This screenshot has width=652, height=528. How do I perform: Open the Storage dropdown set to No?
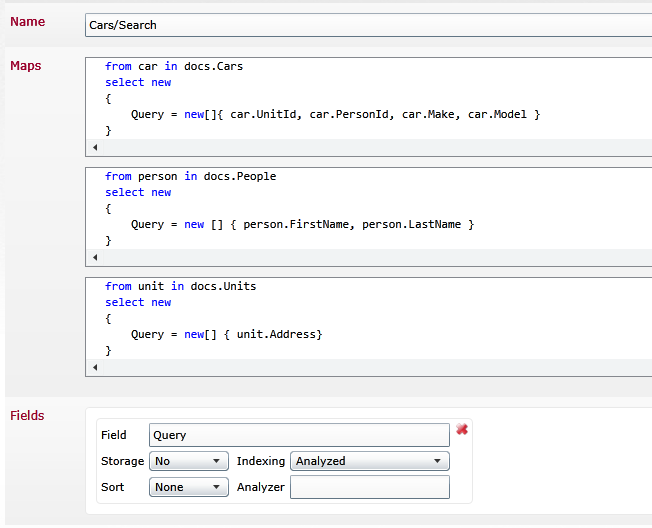point(189,461)
